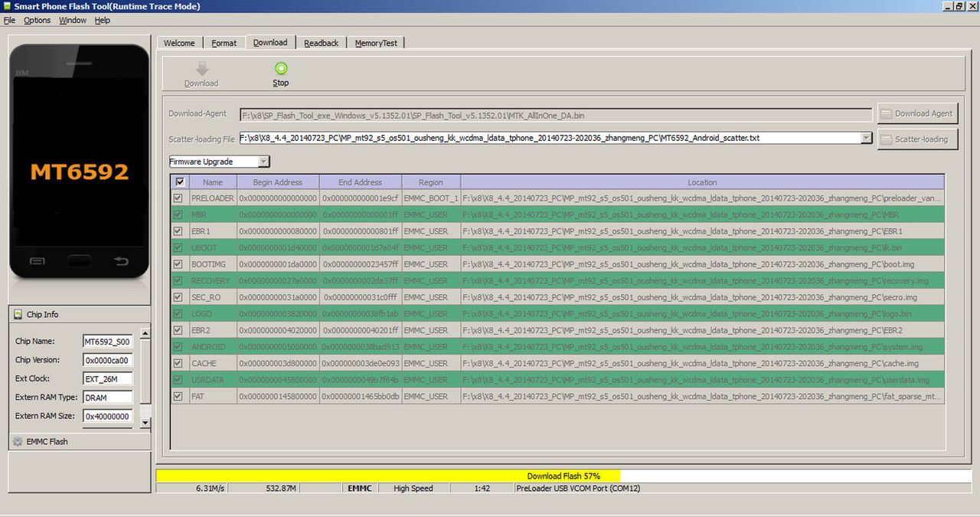Click the Chip Version field 0x0000ca00
The width and height of the screenshot is (980, 517).
click(107, 360)
